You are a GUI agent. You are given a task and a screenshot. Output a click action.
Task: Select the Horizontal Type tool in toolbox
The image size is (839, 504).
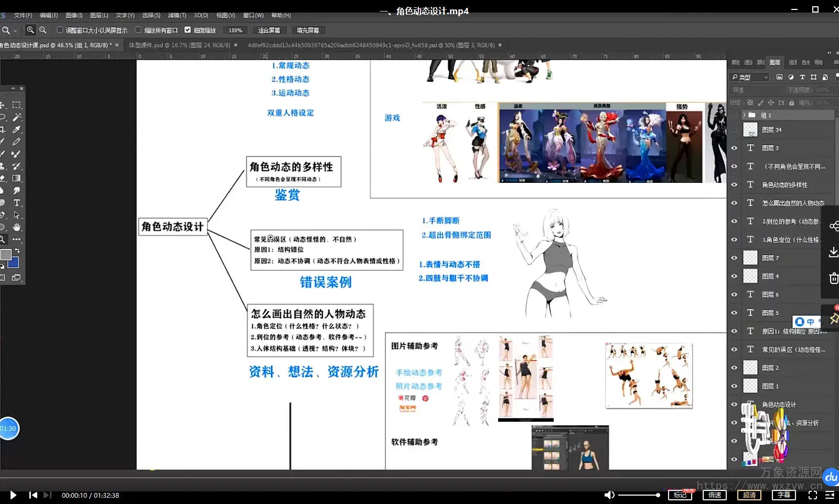(17, 203)
